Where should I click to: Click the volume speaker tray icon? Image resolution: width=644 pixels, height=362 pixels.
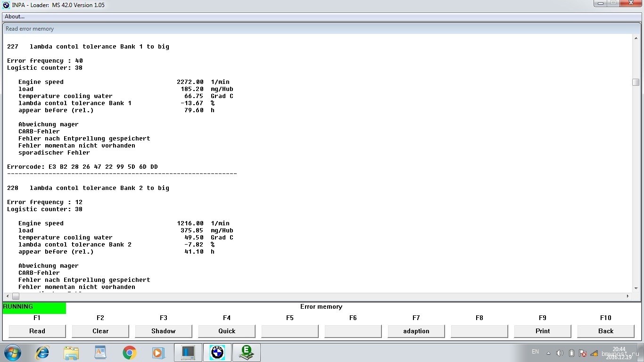click(x=560, y=353)
